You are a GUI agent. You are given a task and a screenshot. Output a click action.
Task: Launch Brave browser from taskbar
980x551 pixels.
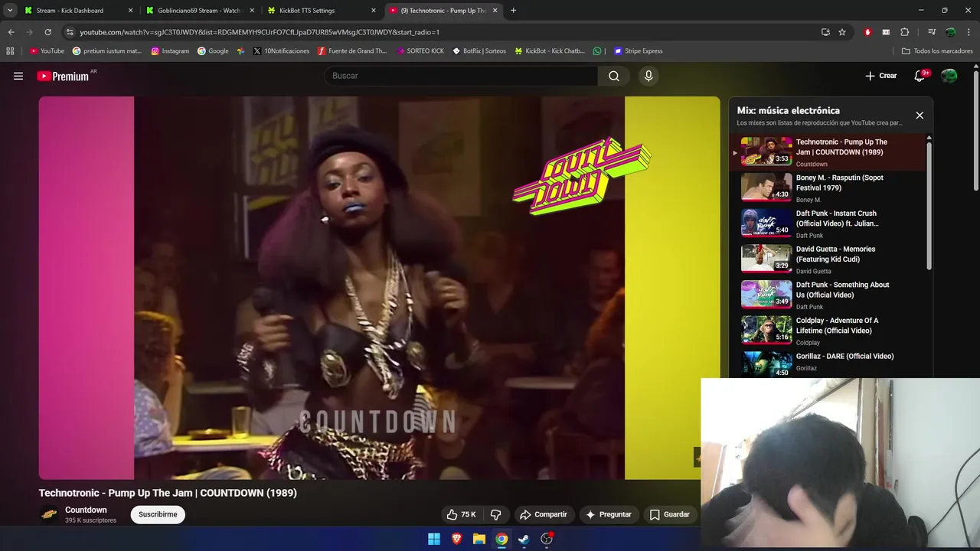[x=456, y=539]
